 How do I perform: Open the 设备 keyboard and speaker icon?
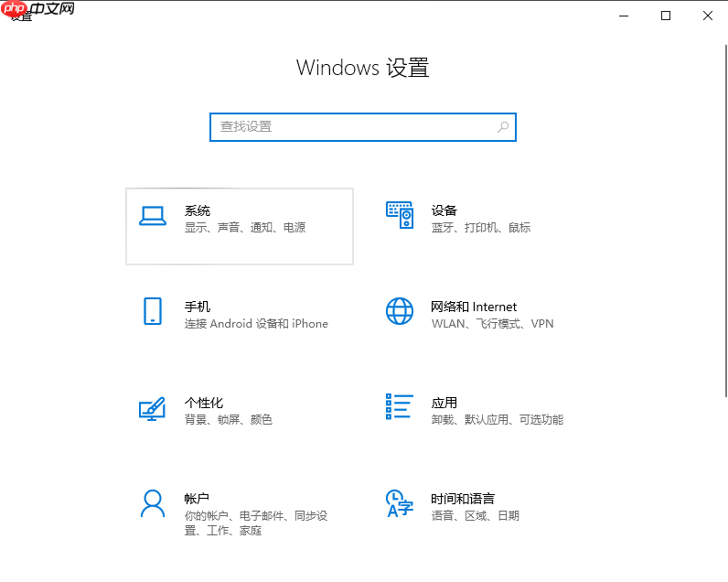pos(400,215)
